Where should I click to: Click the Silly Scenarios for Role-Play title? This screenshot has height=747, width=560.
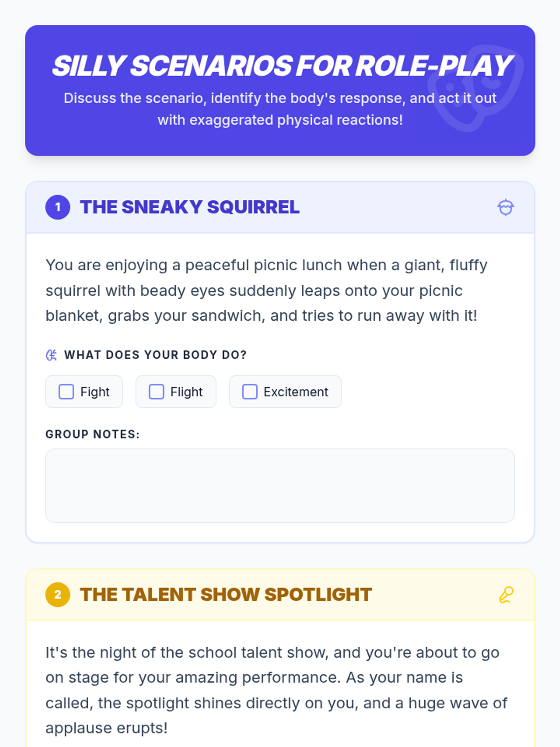click(x=282, y=66)
